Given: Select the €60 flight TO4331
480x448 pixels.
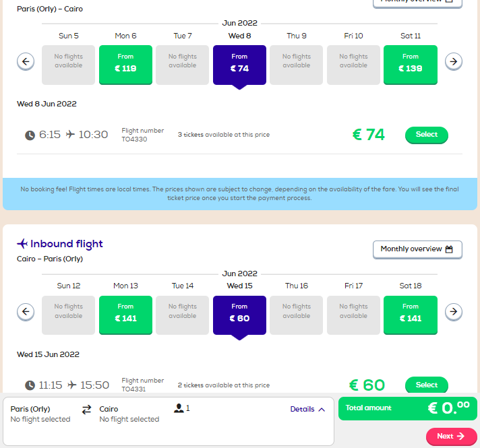Looking at the screenshot, I should [427, 385].
